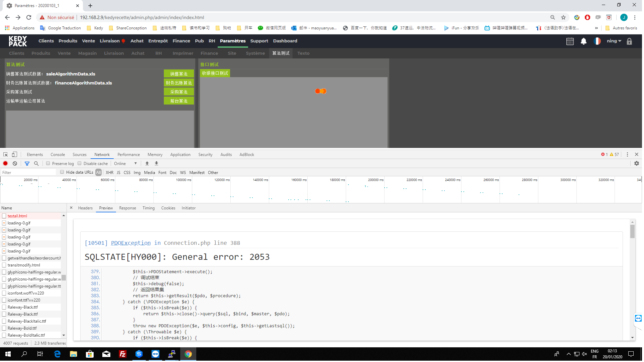Toggle device toolbar icon in DevTools
This screenshot has width=644, height=362.
14,155
